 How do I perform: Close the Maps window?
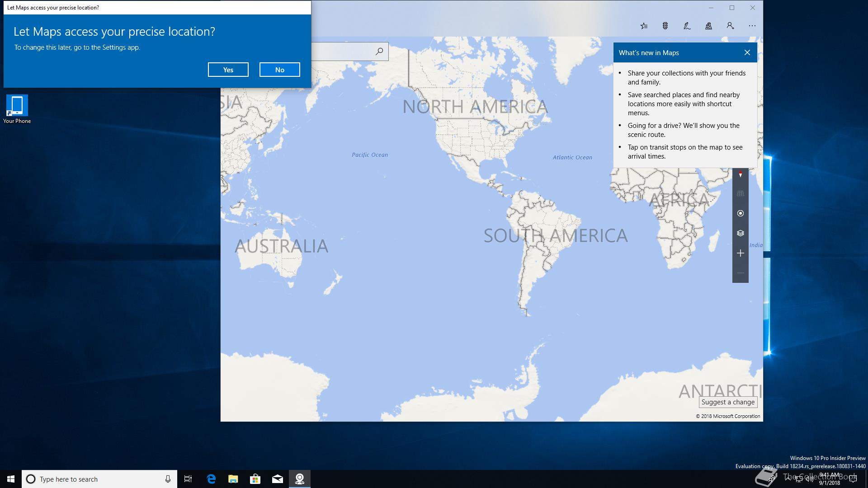[x=753, y=8]
